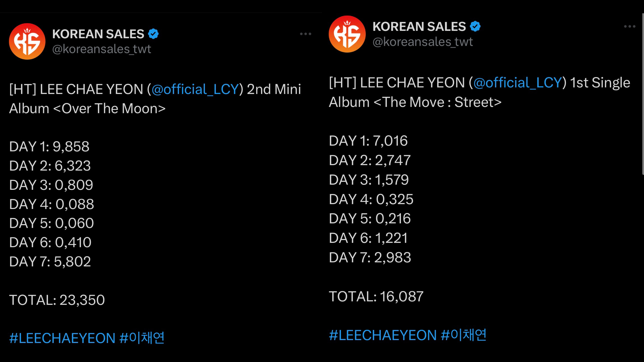
Task: Open #이채연 hashtag in left tweet
Action: (x=142, y=338)
